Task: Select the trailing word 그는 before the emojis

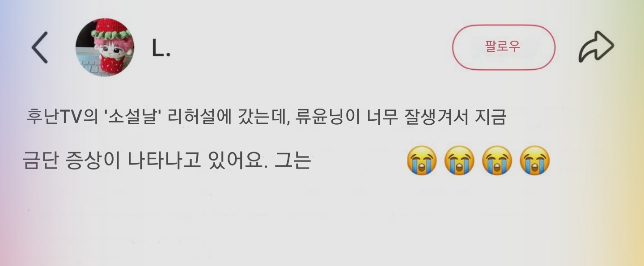Action: pos(292,160)
